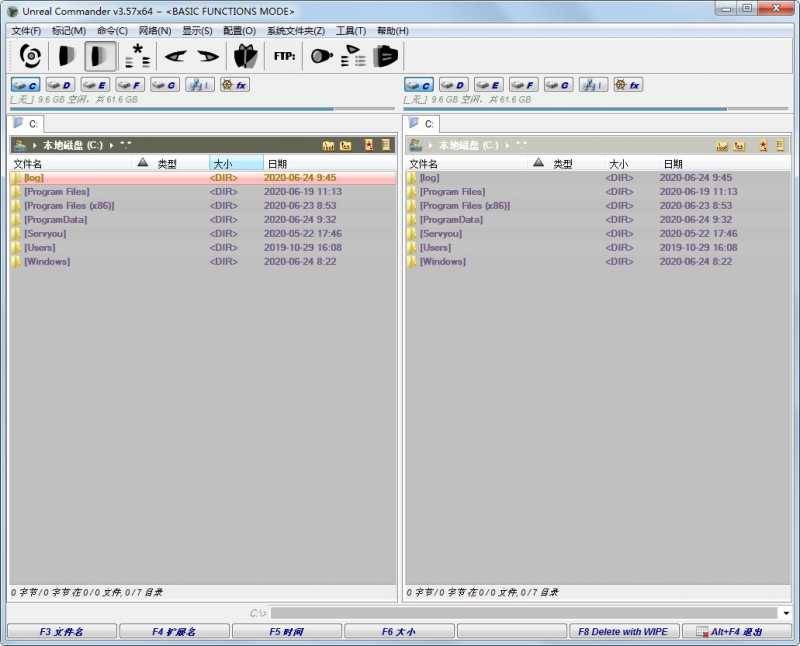The height and width of the screenshot is (646, 800).
Task: Click the Alt+F4 退出 button
Action: click(738, 632)
